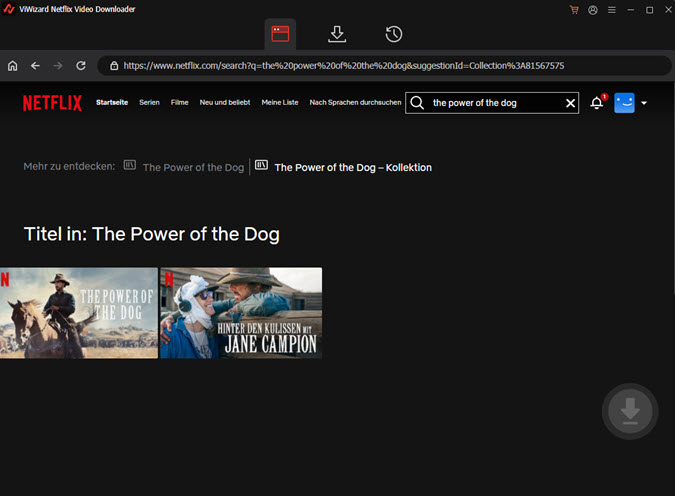Clear the search with X icon

click(x=570, y=103)
